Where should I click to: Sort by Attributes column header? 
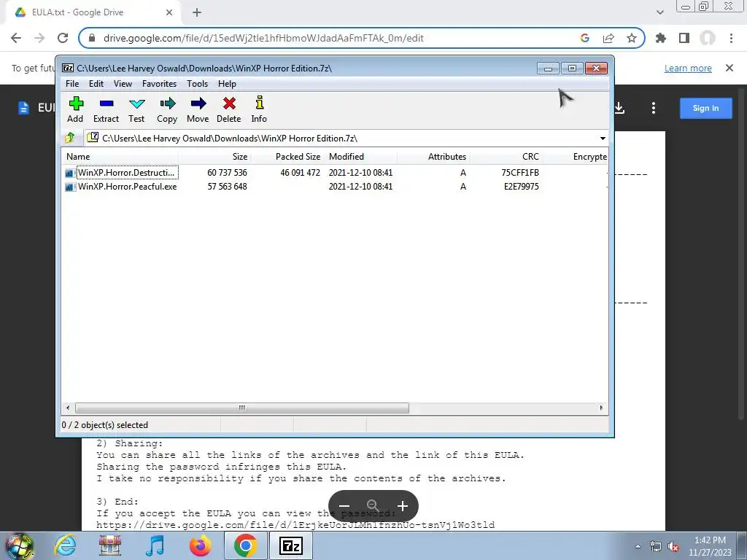[433, 157]
